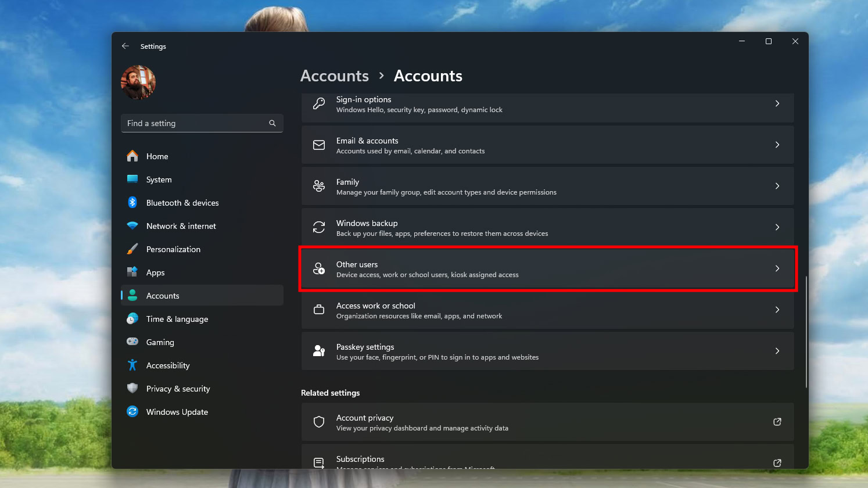Click the Sign-in options key icon
Viewport: 868px width, 488px height.
tap(319, 103)
